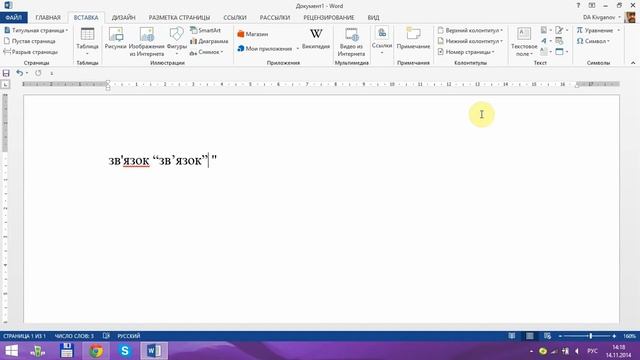Viewport: 640px width, 360px height.
Task: Switch to the ГЛАВНАЯ tab
Action: (48, 18)
